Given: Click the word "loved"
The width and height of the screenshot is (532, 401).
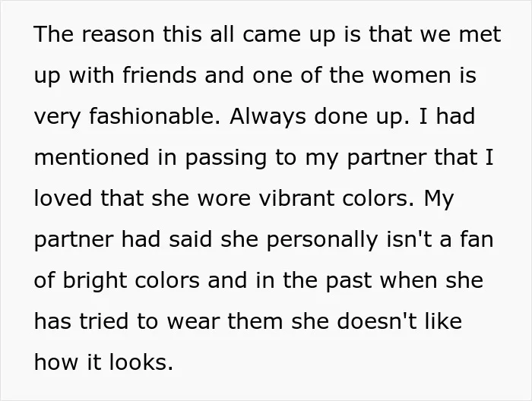Looking at the screenshot, I should coord(63,198).
